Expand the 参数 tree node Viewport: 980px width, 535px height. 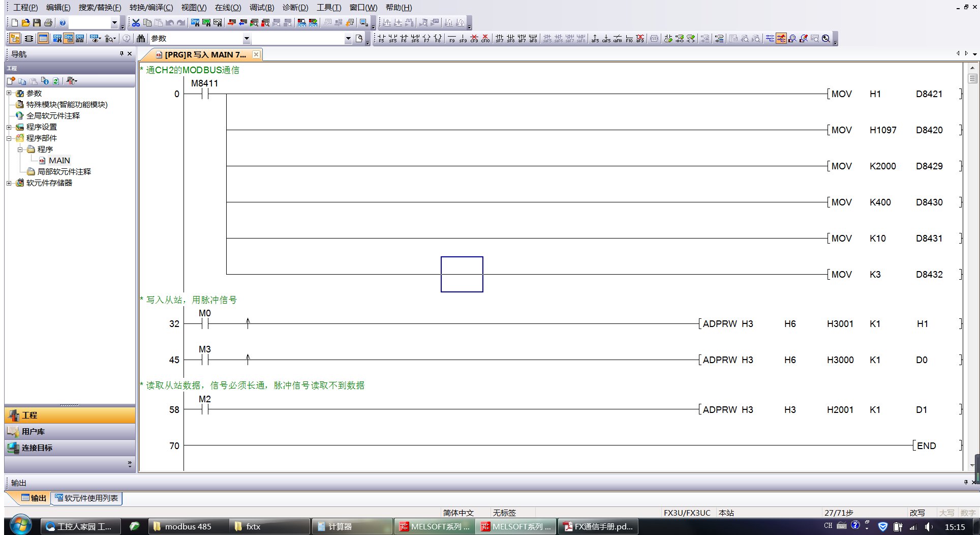9,94
